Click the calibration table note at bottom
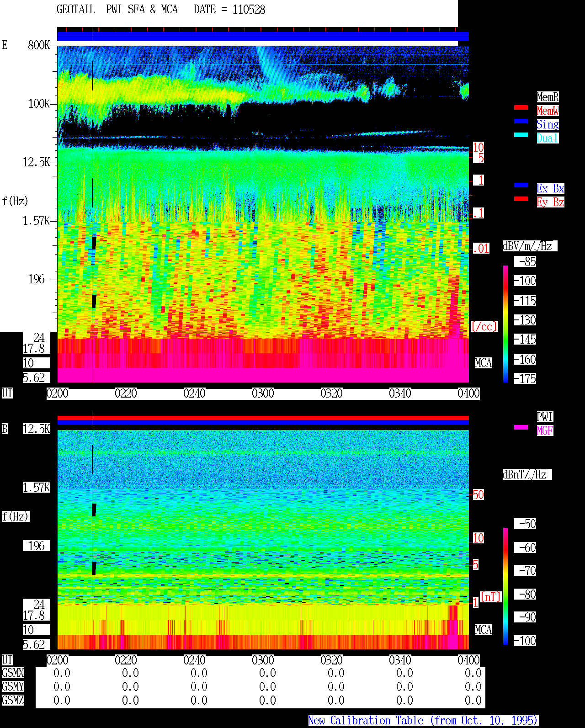585x728 pixels. tap(423, 721)
